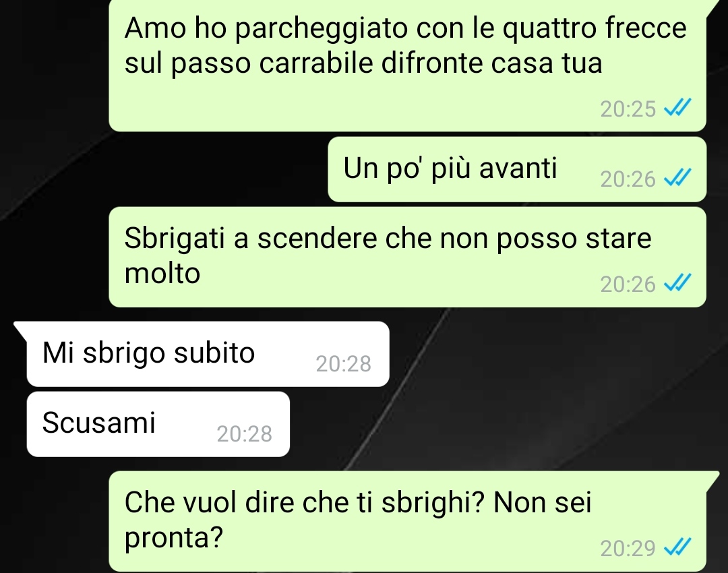
Task: Tap the 'Scusami' received message
Action: pyautogui.click(x=158, y=424)
